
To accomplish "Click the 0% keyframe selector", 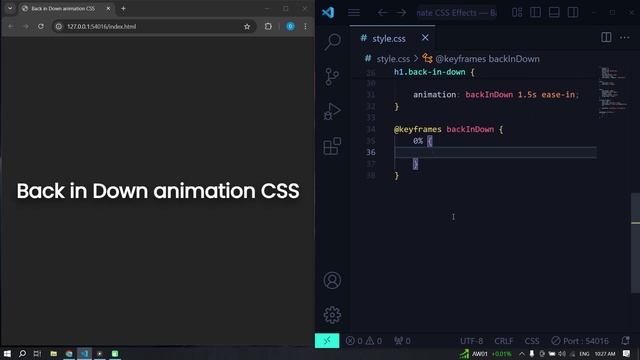I will (x=418, y=141).
